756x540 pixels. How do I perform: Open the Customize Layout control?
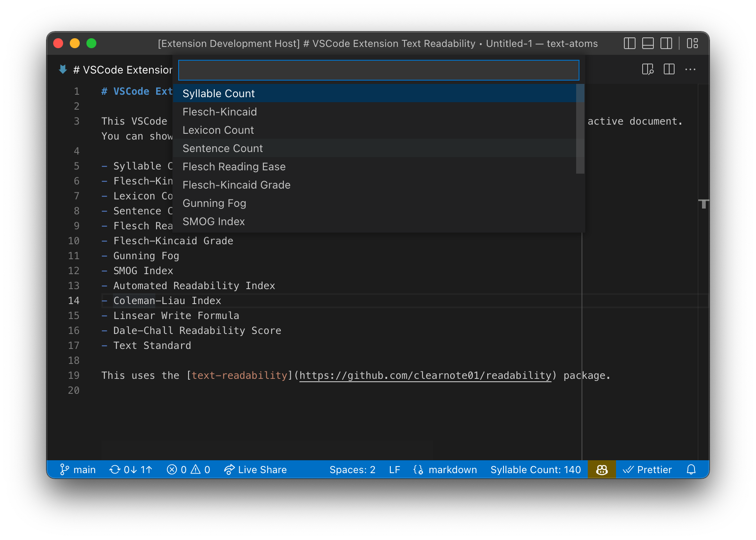692,43
